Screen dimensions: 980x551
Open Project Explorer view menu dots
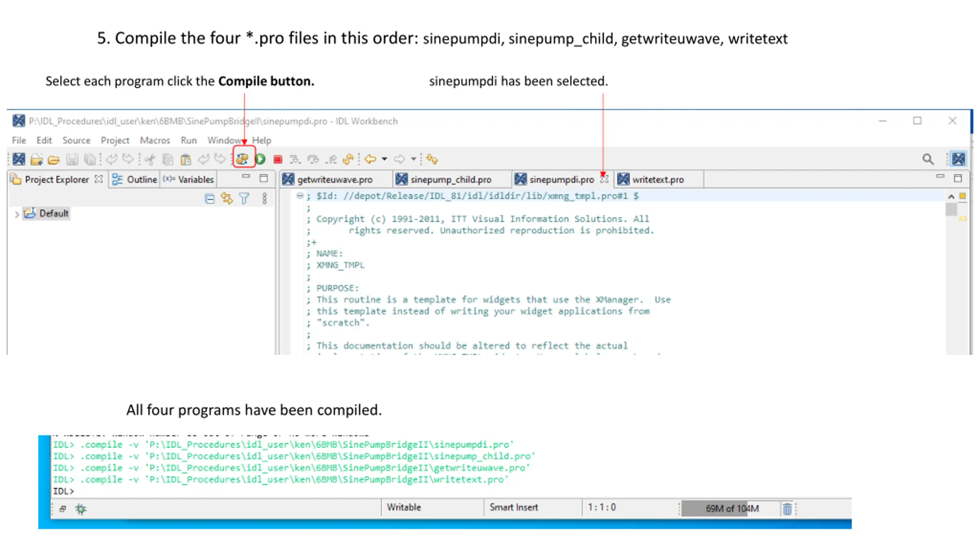point(264,198)
